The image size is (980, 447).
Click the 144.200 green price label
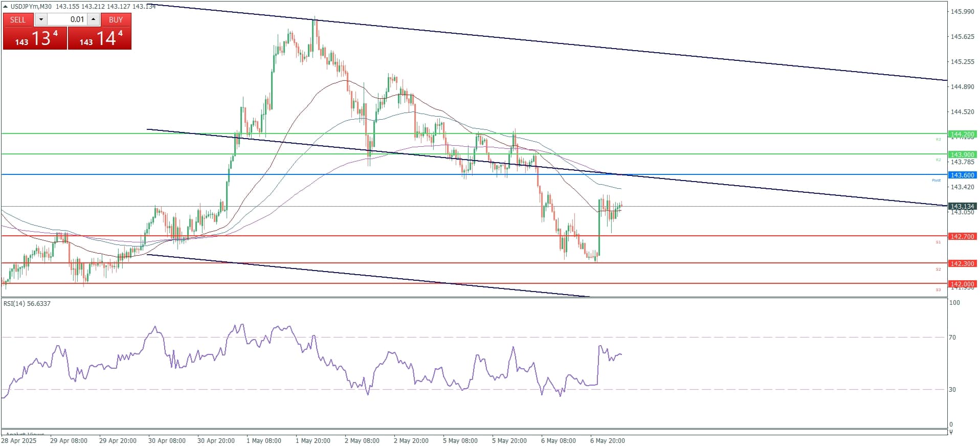click(962, 134)
